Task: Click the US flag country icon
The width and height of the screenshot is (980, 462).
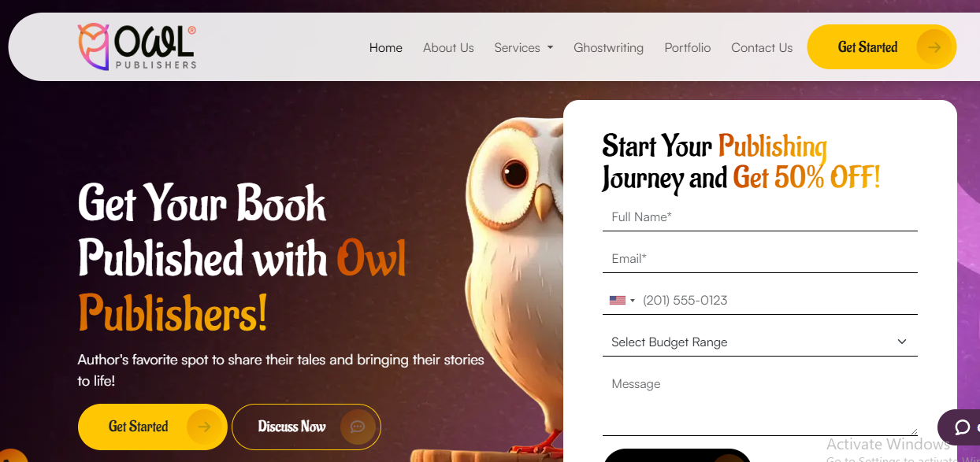Action: (618, 300)
